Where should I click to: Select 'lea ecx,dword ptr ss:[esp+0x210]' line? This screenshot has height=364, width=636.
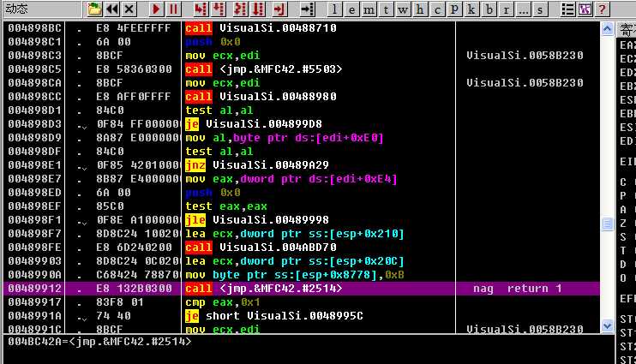point(295,234)
